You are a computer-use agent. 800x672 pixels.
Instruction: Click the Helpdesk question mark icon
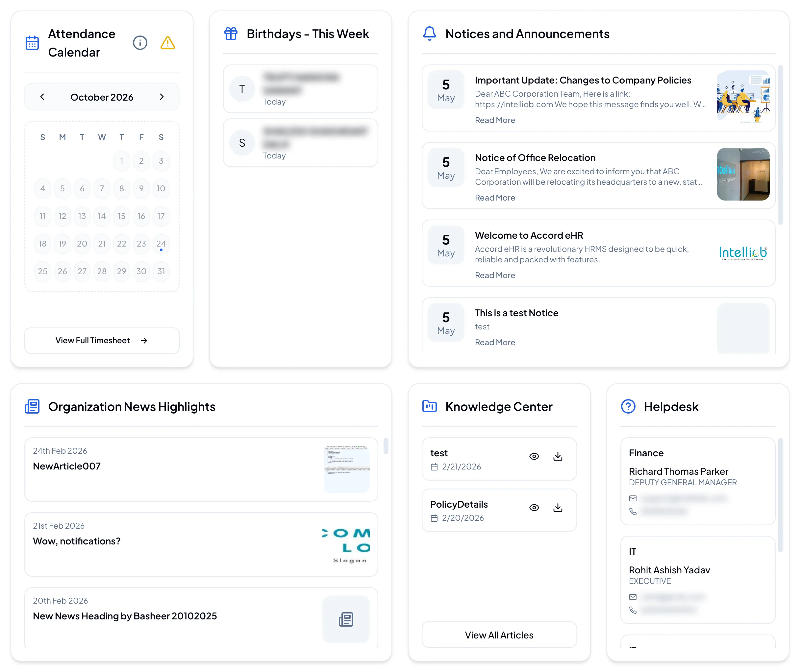click(x=628, y=406)
